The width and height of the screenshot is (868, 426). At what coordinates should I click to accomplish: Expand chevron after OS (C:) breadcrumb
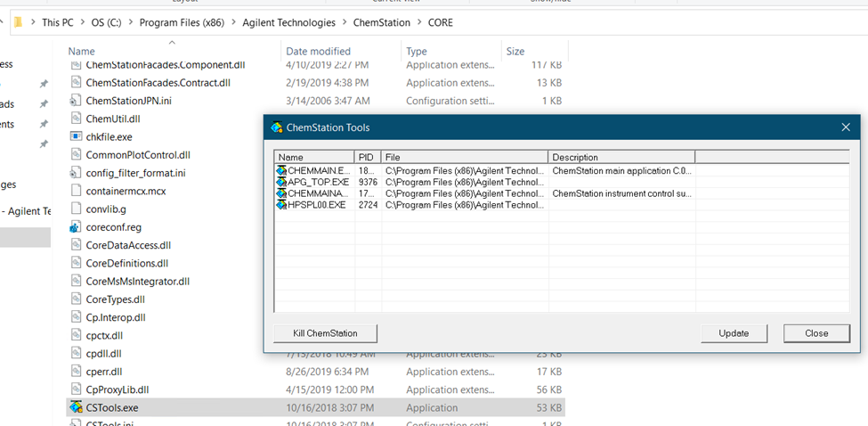[x=131, y=22]
